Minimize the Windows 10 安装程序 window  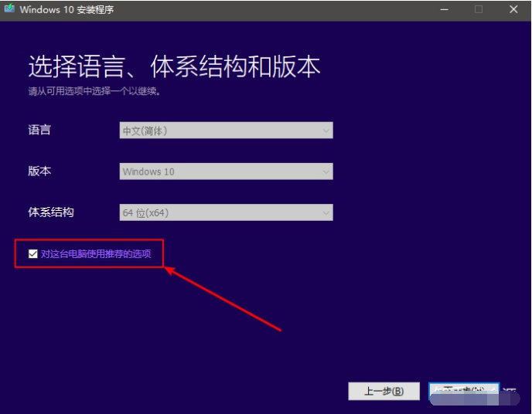[445, 9]
